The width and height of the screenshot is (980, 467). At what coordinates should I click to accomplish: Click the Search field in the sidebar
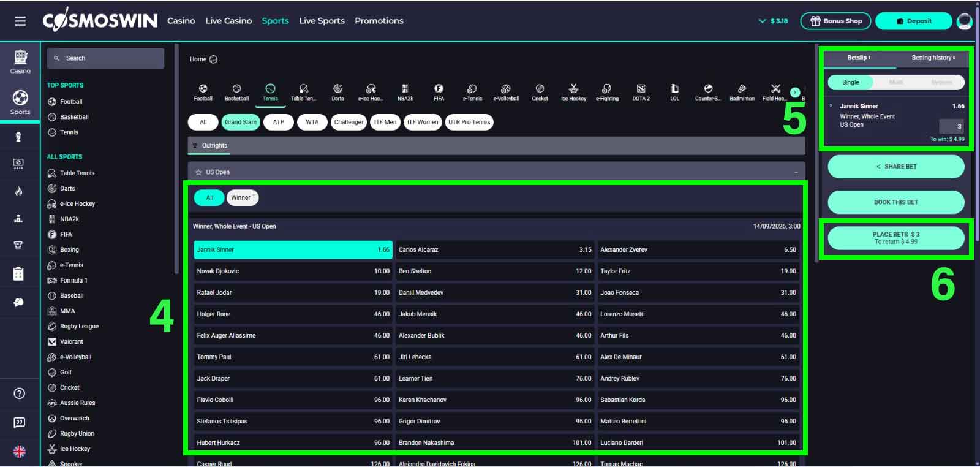point(105,58)
